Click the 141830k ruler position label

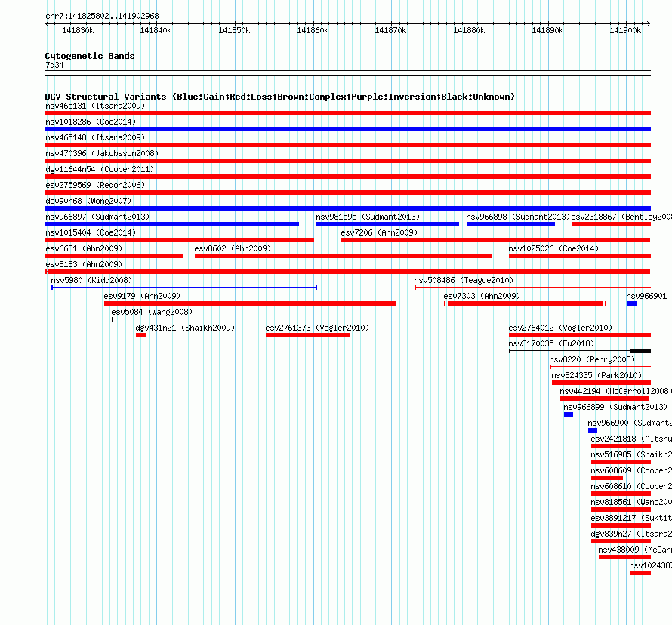tap(78, 30)
